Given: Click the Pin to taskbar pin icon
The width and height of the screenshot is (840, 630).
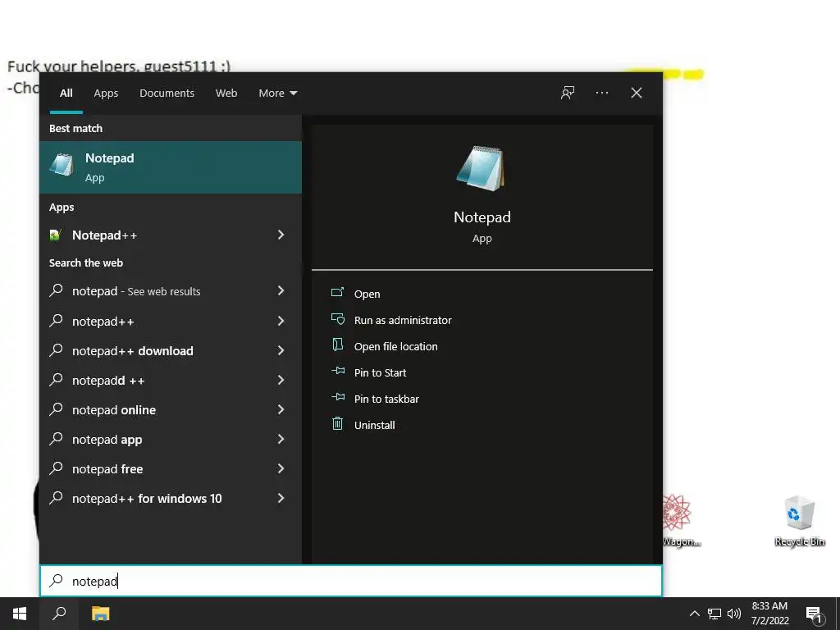Looking at the screenshot, I should click(x=338, y=397).
